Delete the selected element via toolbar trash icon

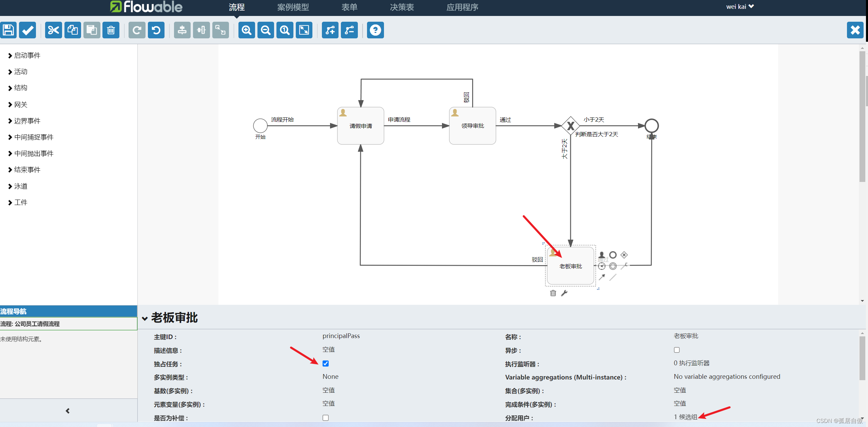coord(111,30)
